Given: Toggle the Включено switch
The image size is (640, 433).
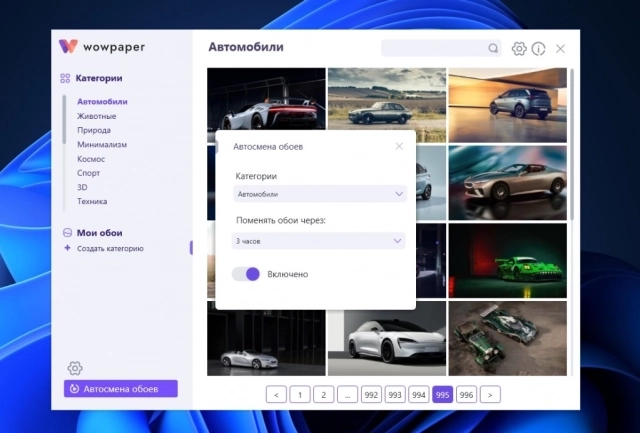Looking at the screenshot, I should pos(245,273).
